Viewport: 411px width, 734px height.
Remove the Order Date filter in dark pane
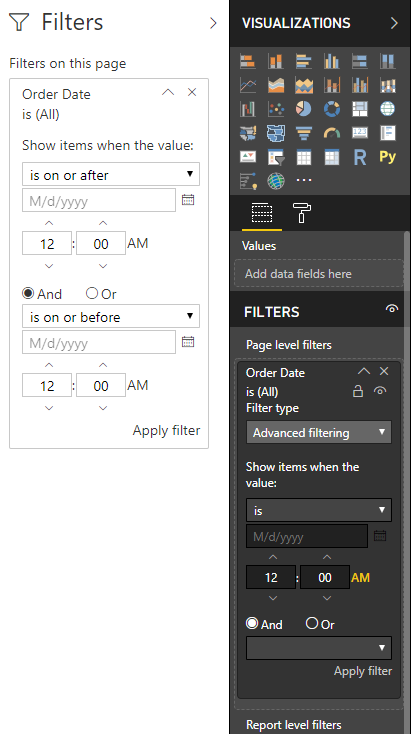[384, 371]
